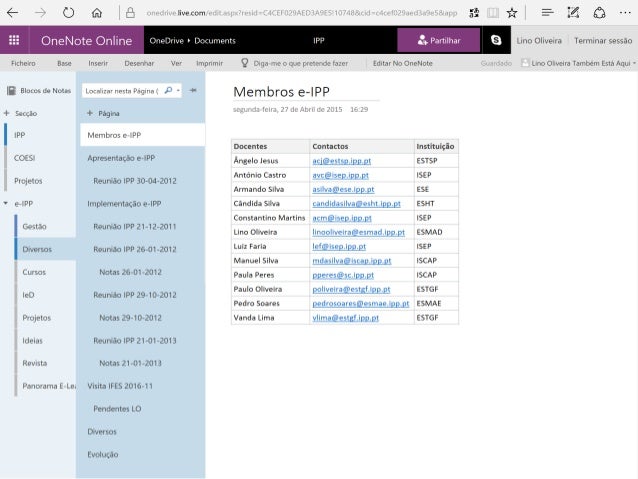Viewport: 638px width, 479px height.
Task: Click the Partilhar share button
Action: [x=438, y=41]
